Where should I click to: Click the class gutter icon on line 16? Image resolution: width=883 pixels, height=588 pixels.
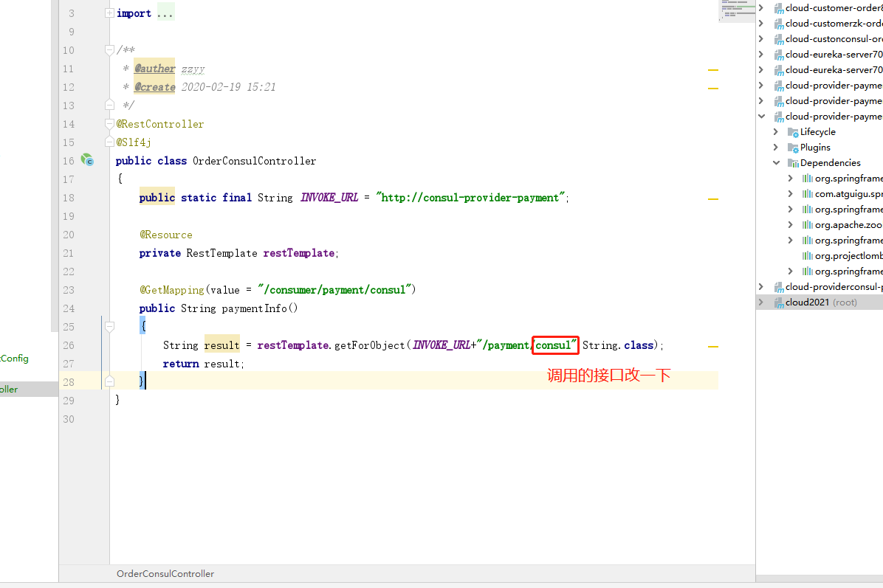[x=86, y=160]
